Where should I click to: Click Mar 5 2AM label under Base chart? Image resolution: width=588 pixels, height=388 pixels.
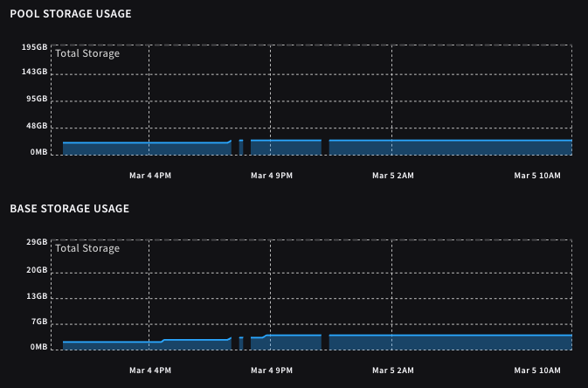pos(392,371)
